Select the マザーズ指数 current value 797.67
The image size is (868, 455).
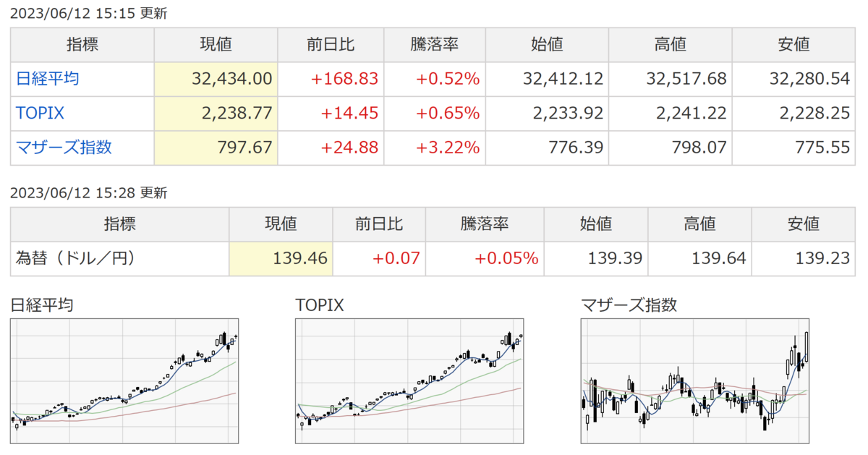point(245,148)
